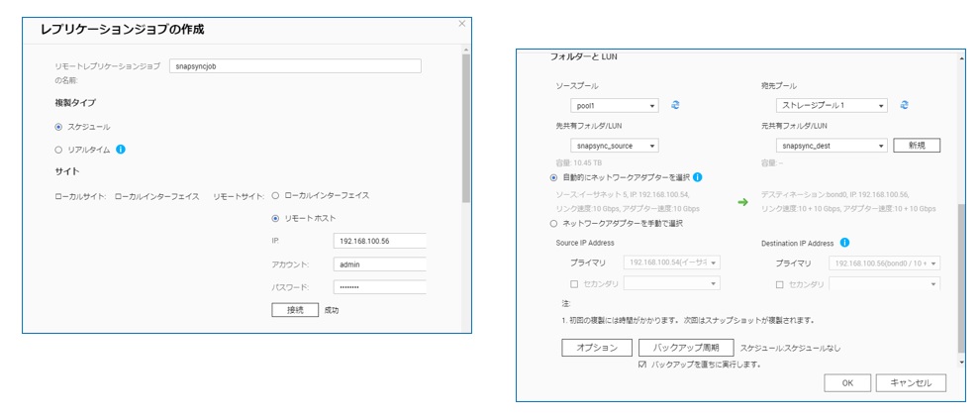
Task: Toggle the run backup immediately checkbox
Action: (x=642, y=365)
